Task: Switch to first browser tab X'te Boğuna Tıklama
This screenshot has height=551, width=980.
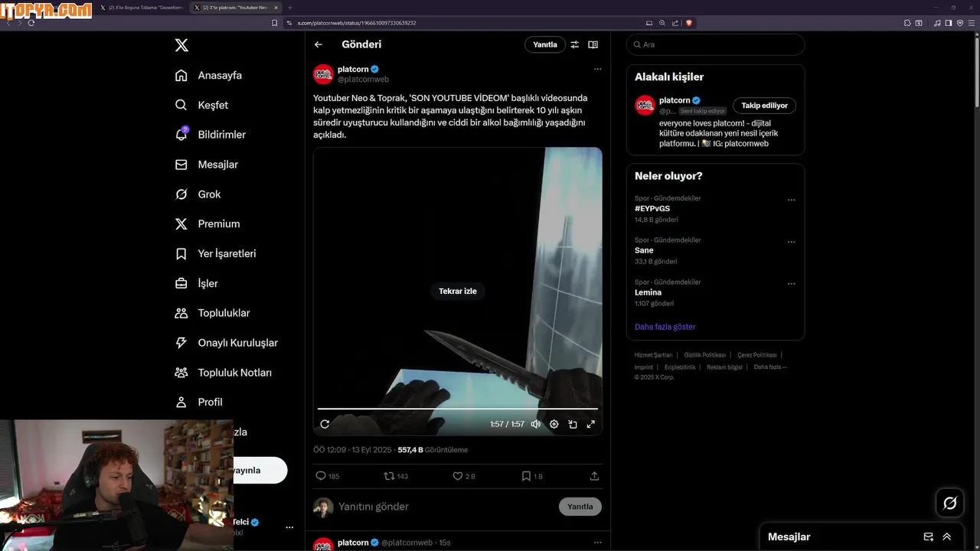Action: (142, 8)
